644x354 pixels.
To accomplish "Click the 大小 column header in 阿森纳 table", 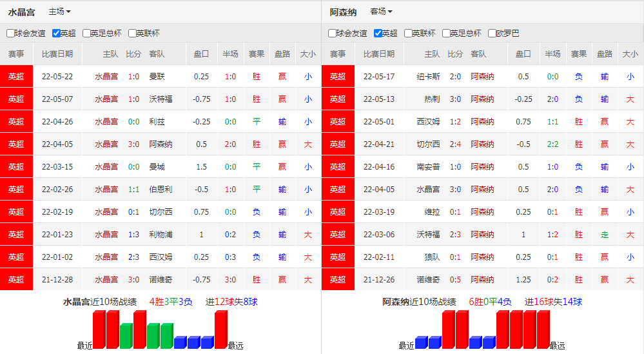I will [630, 54].
